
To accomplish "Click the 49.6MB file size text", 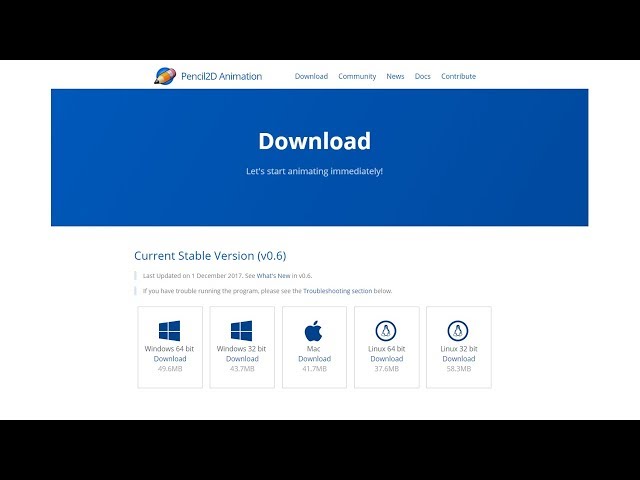I will pos(170,369).
